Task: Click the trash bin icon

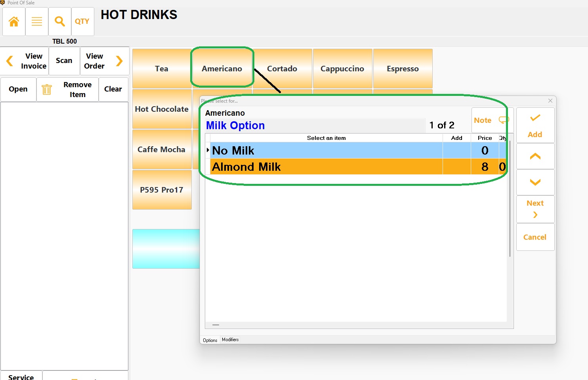Action: tap(47, 90)
